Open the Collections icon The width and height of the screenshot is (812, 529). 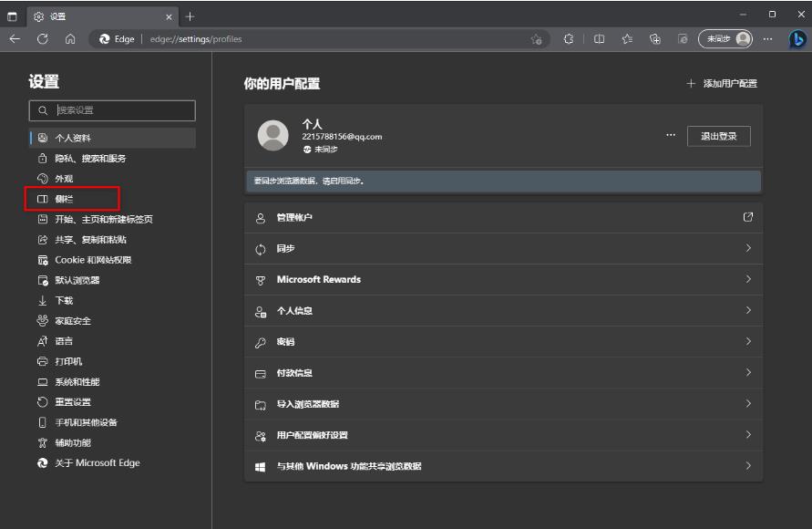pos(655,39)
